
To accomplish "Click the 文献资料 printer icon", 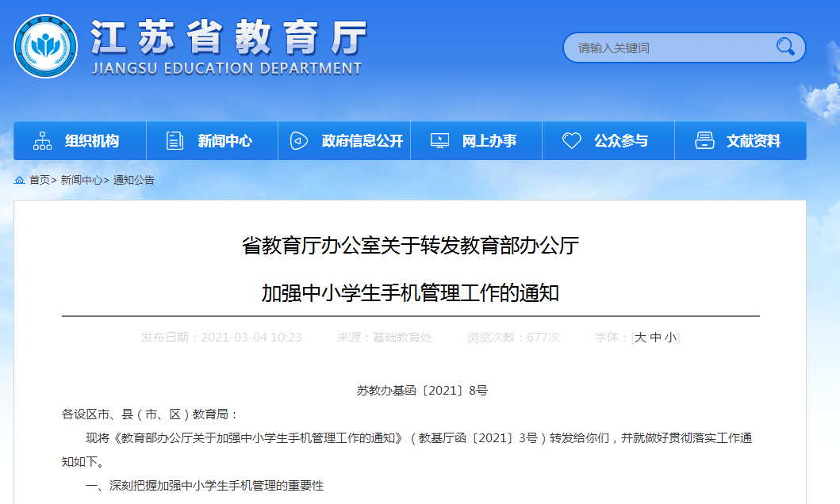I will (x=704, y=141).
